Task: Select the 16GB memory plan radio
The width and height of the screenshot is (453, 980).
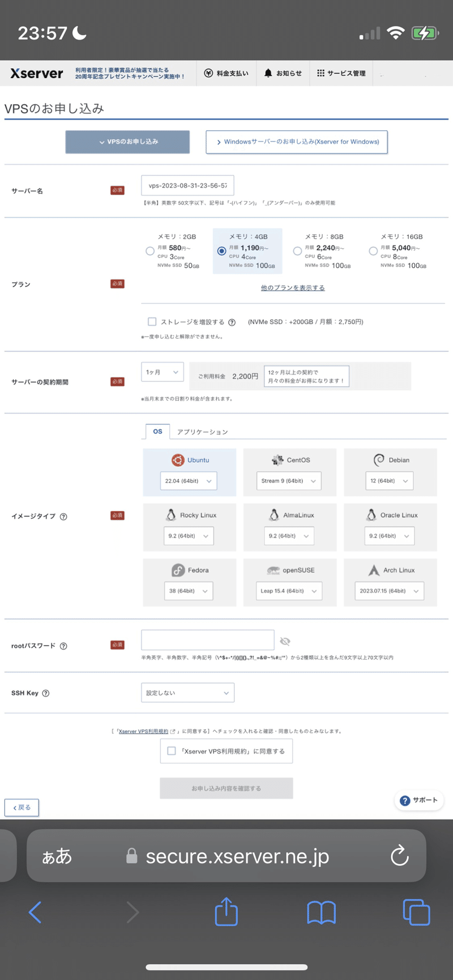Action: 373,251
